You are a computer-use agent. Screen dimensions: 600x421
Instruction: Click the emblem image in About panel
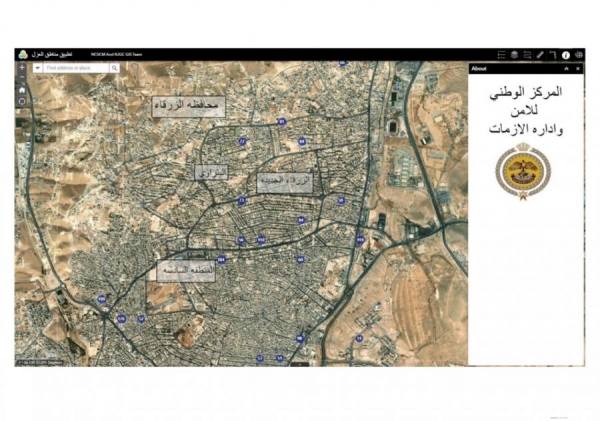tap(523, 170)
